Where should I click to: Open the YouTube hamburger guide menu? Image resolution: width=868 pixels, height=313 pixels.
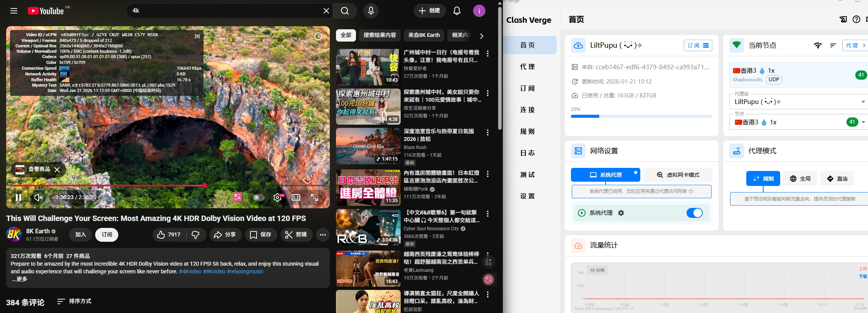(x=14, y=11)
